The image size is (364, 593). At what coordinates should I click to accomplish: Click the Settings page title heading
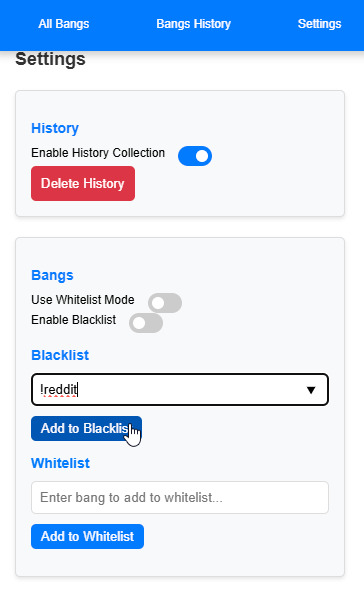[50, 59]
